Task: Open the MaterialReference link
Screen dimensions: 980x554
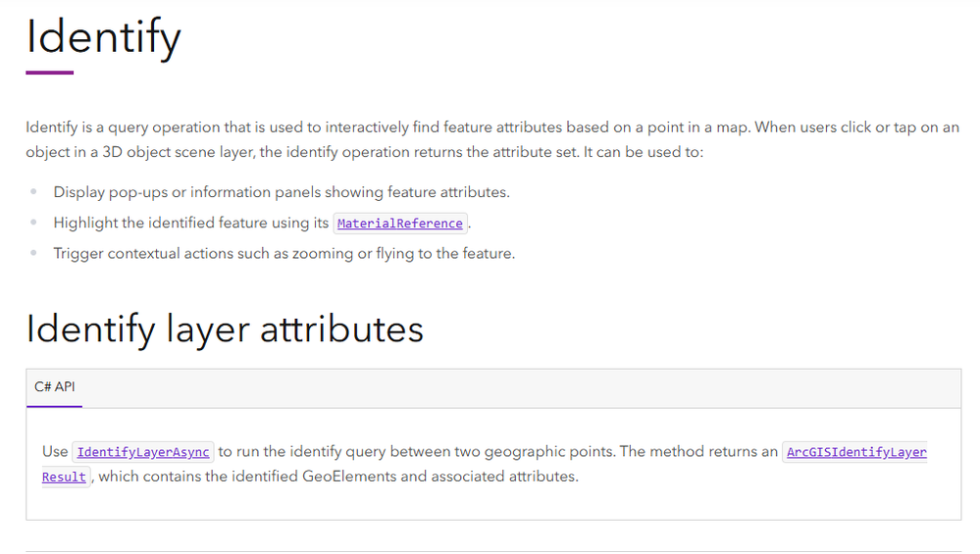Action: [x=399, y=224]
